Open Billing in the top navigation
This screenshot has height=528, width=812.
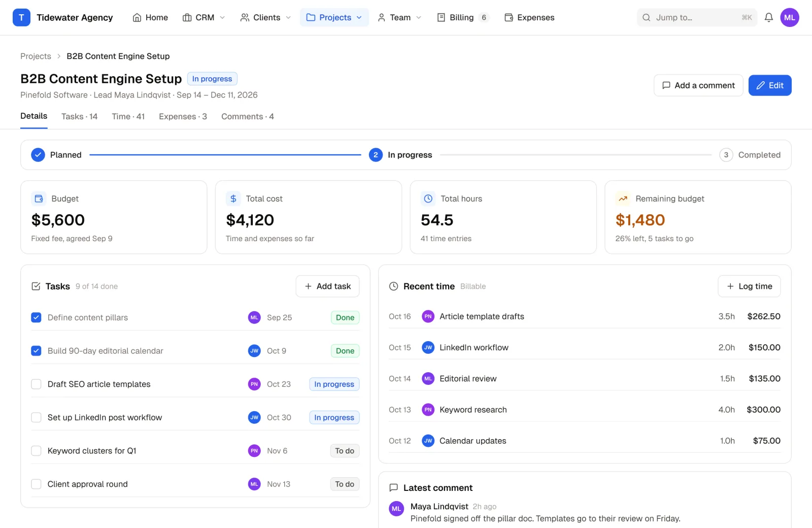462,17
